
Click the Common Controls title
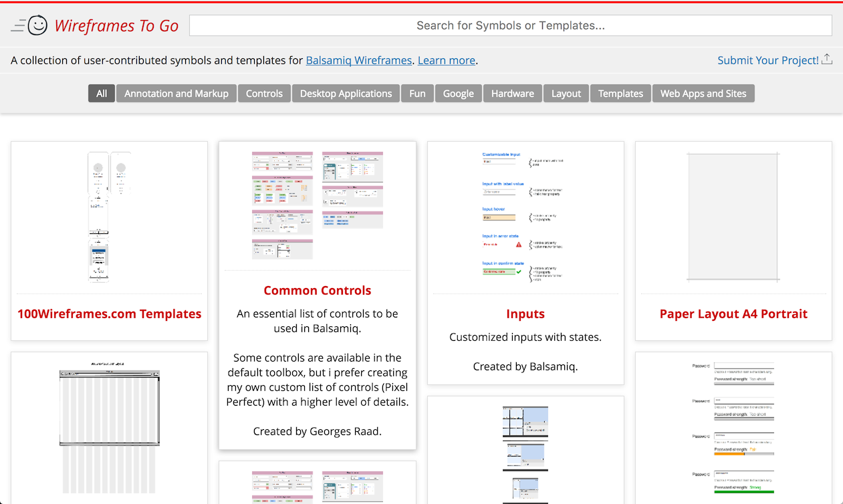[x=318, y=290]
